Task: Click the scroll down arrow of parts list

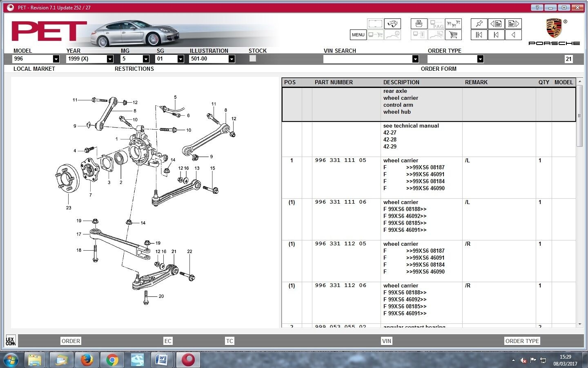Action: tap(580, 324)
